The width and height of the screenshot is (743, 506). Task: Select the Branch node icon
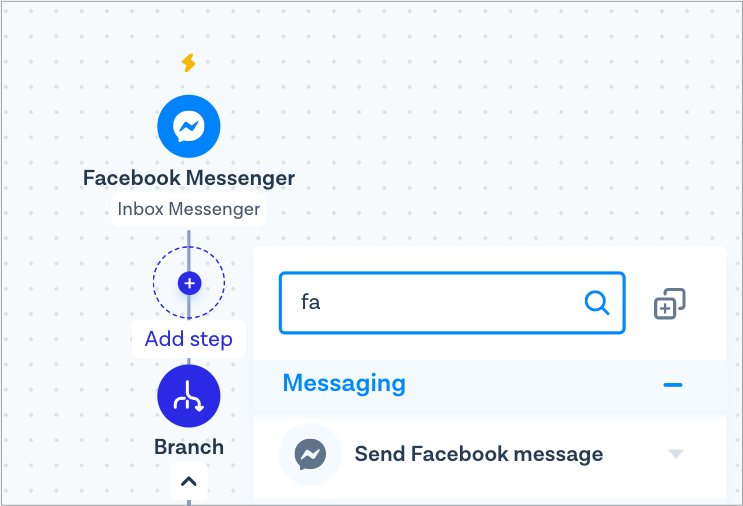(189, 396)
